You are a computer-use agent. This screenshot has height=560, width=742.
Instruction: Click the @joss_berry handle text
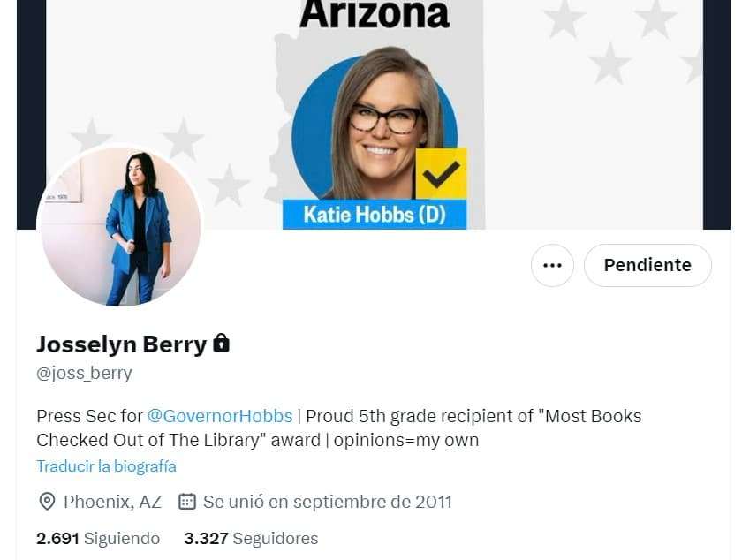coord(84,373)
